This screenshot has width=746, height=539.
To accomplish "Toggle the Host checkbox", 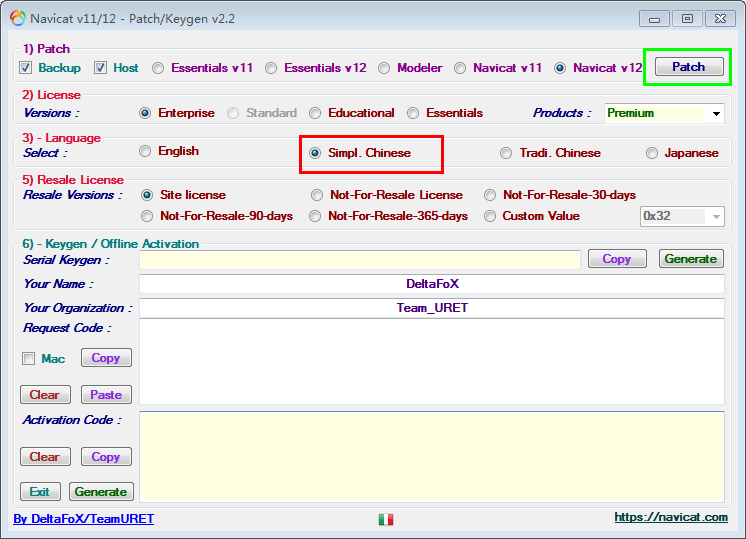I will pyautogui.click(x=100, y=68).
